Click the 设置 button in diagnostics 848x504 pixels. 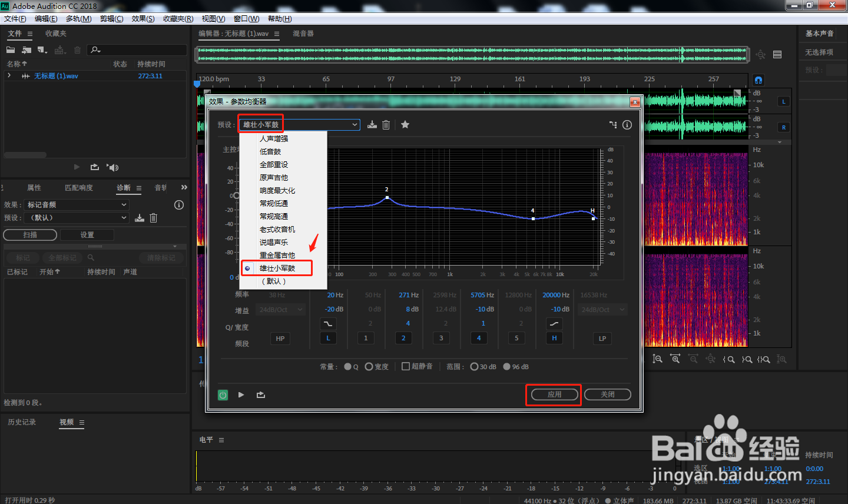click(x=87, y=235)
